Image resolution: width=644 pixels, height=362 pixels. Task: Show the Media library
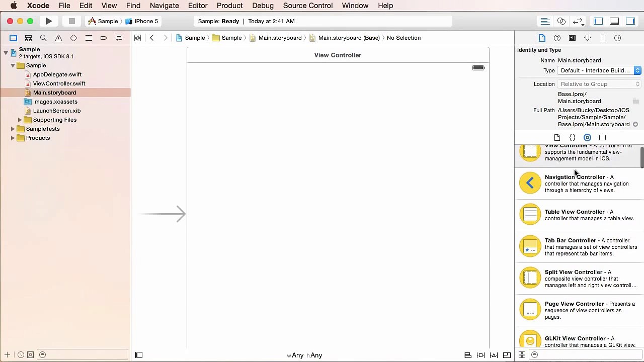pyautogui.click(x=602, y=137)
